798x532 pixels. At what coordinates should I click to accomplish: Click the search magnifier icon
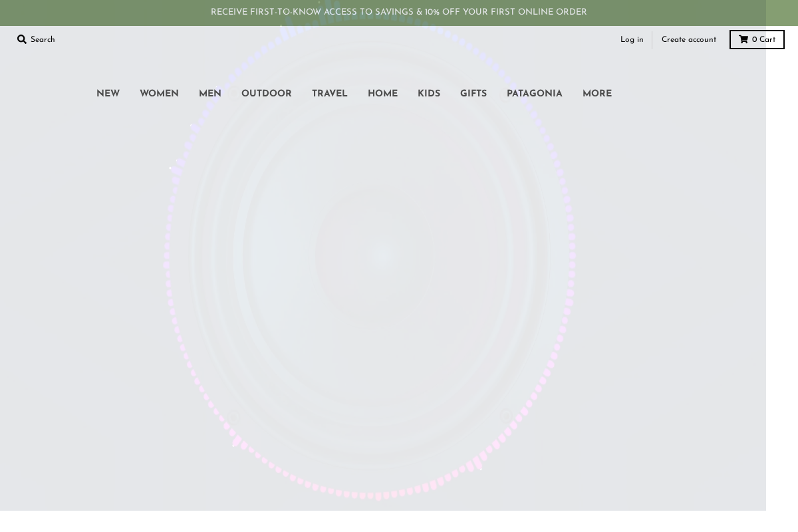pos(22,39)
